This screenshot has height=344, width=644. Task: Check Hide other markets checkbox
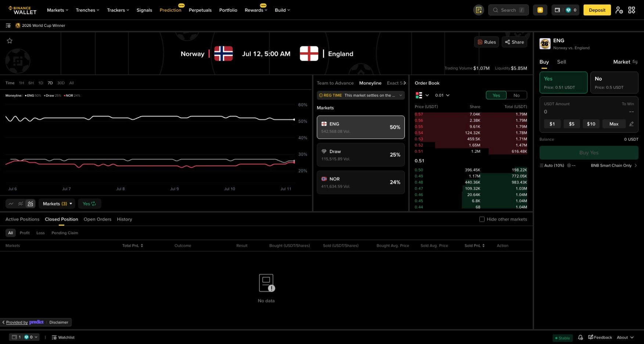(x=482, y=219)
